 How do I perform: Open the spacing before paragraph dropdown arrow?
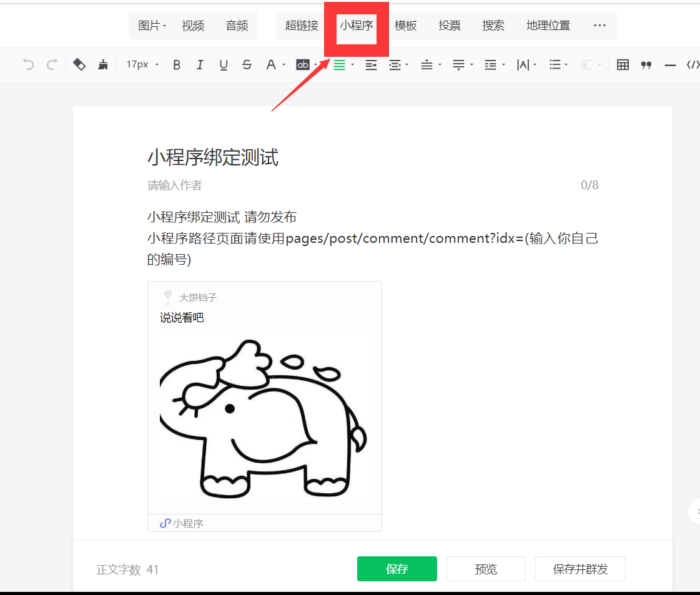tap(440, 65)
